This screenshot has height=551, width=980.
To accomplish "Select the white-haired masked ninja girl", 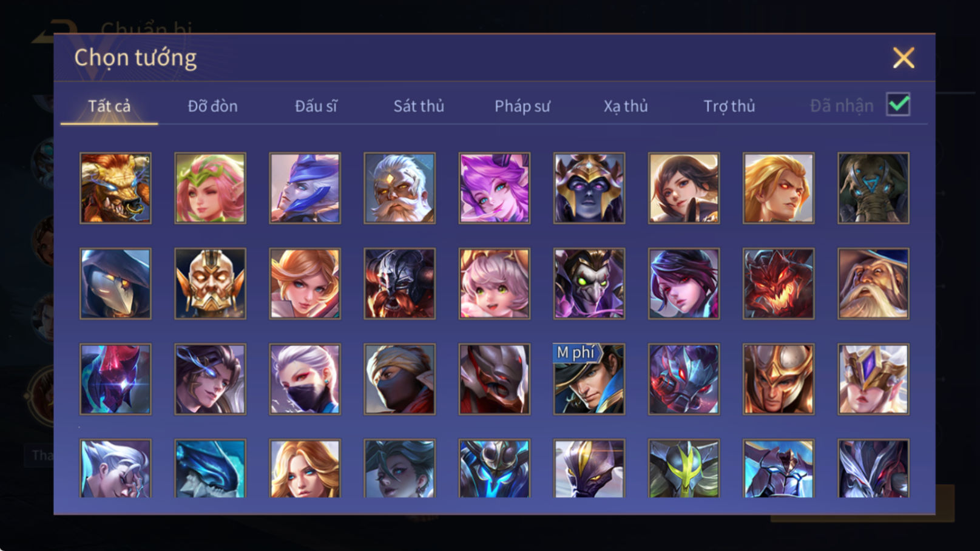I will click(x=305, y=379).
